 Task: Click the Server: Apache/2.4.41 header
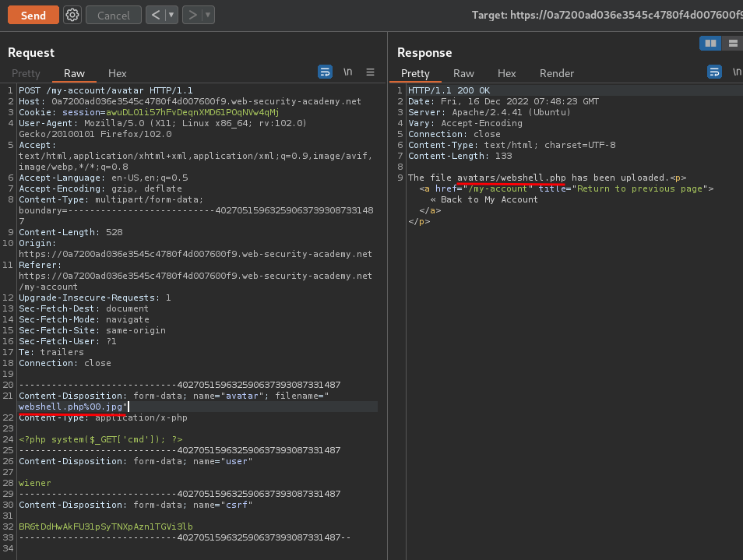(x=489, y=112)
